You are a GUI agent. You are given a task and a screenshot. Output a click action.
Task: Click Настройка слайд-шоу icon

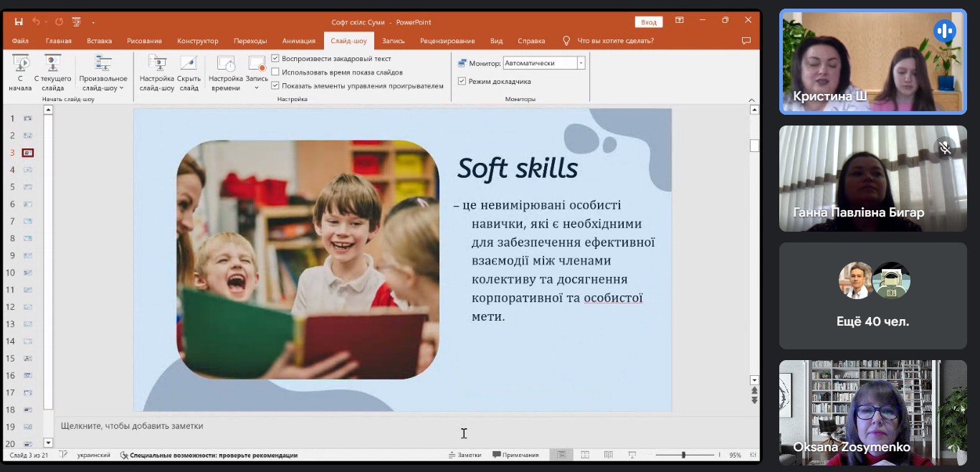click(157, 63)
